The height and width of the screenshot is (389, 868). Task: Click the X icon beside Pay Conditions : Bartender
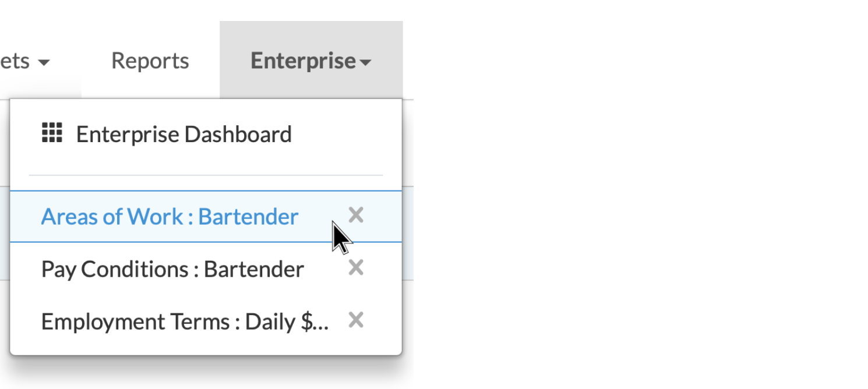click(355, 267)
